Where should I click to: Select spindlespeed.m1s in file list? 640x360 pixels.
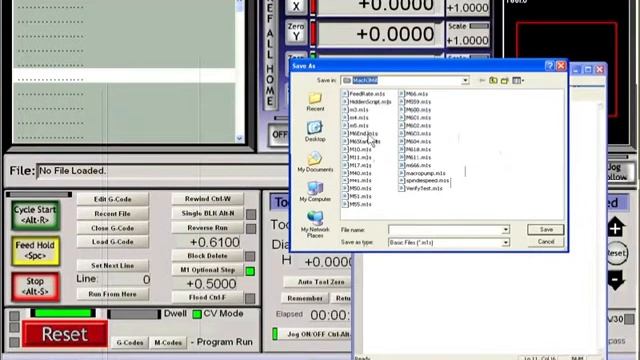point(424,180)
